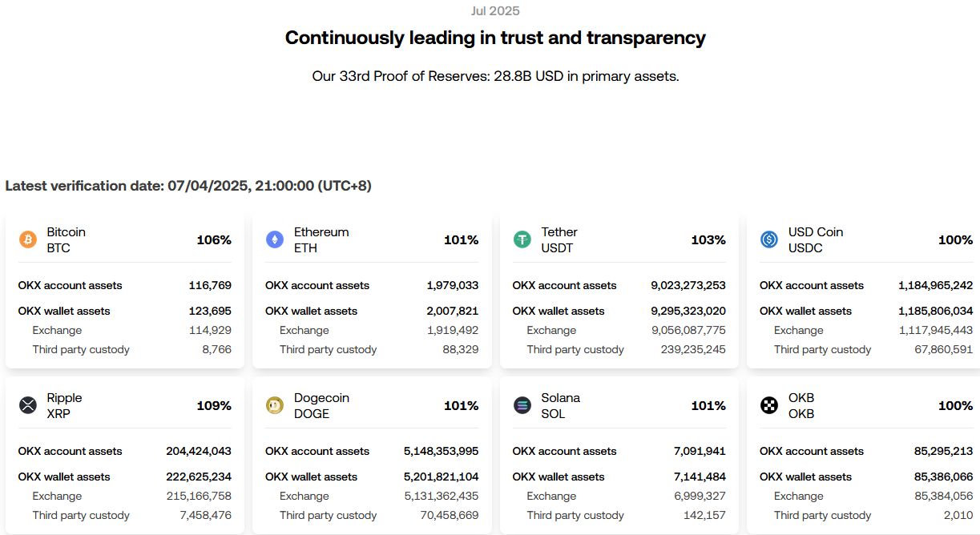Select the Dogecoin DOGE icon

pyautogui.click(x=276, y=406)
